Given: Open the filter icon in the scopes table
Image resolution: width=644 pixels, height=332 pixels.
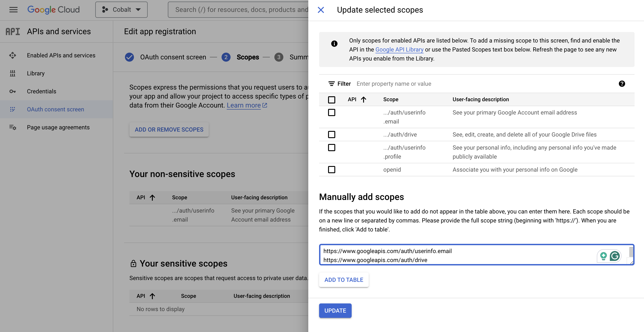Looking at the screenshot, I should 332,84.
